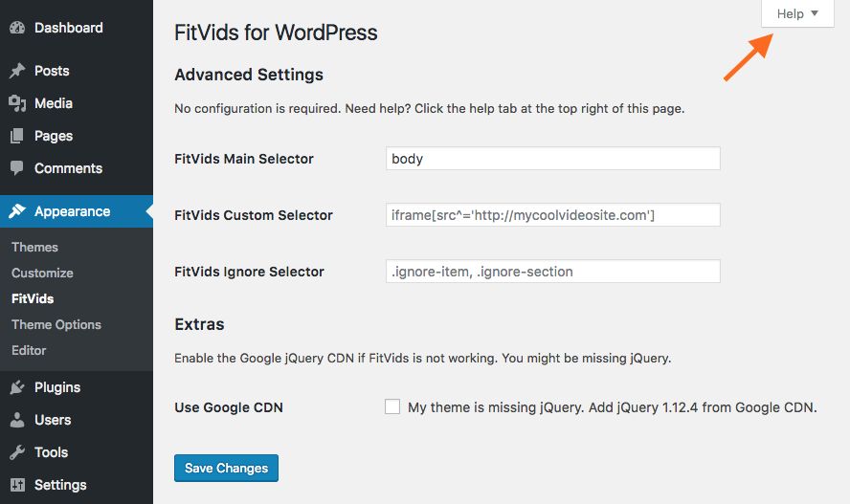
Task: Click the Posts pushpin icon
Action: [x=17, y=71]
